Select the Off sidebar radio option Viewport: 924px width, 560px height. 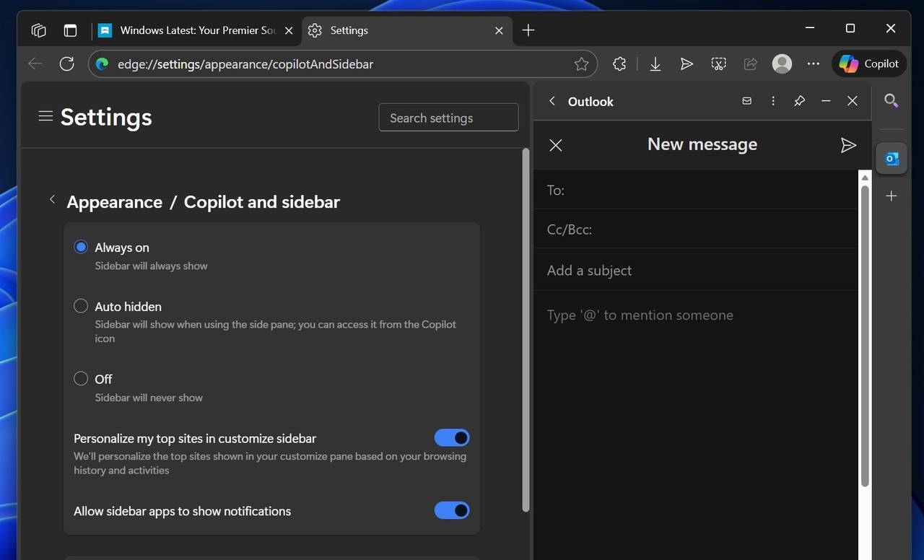pyautogui.click(x=81, y=379)
